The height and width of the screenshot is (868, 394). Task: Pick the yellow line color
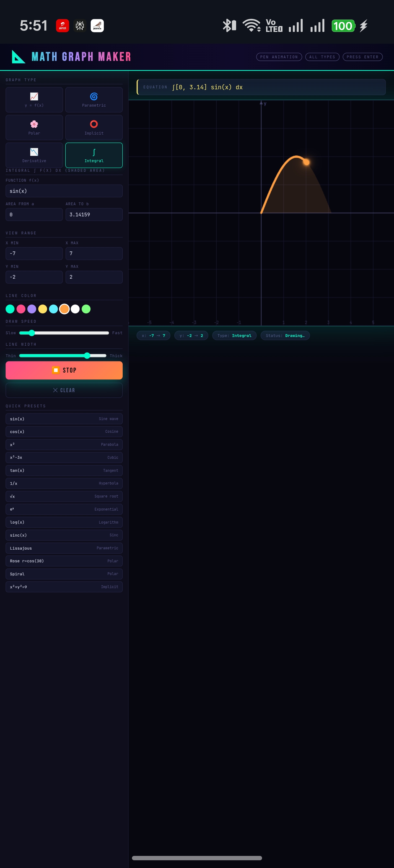click(x=42, y=309)
